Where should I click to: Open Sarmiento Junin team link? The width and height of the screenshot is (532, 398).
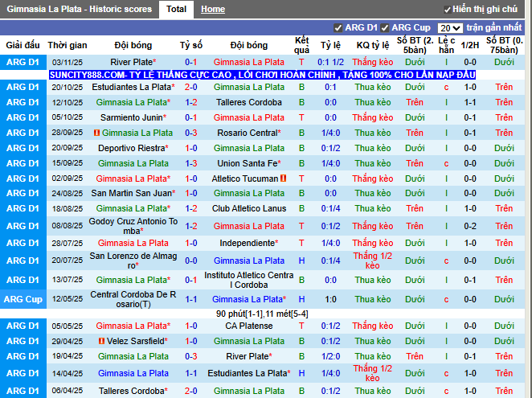click(133, 117)
